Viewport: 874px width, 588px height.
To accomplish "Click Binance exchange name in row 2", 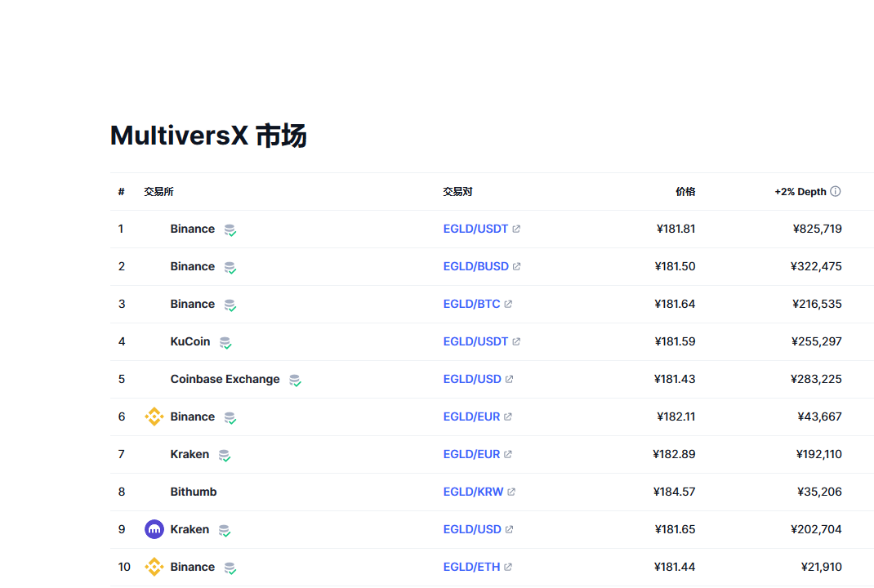I will [x=192, y=266].
